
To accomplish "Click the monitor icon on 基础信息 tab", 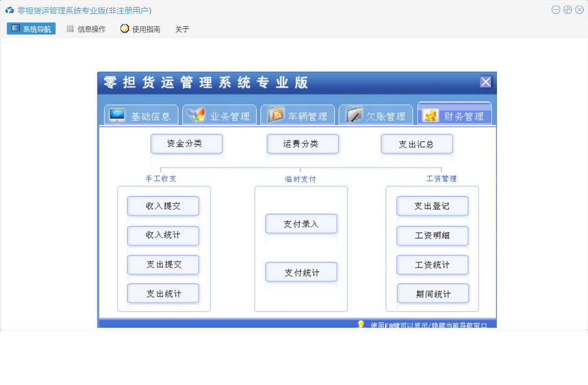I will (x=117, y=116).
